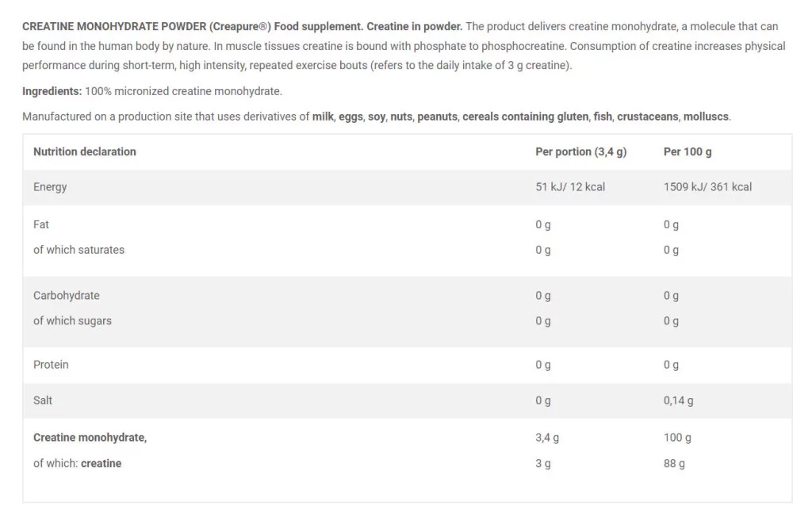
Task: Click the bold CREATINE MONOHYDRATE POWDER title text
Action: 114,26
